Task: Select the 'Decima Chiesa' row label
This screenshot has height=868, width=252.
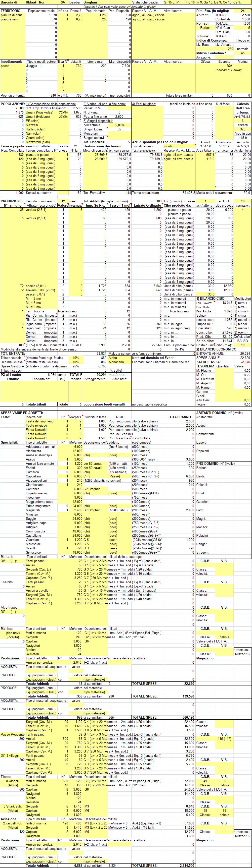Action: coord(12,362)
